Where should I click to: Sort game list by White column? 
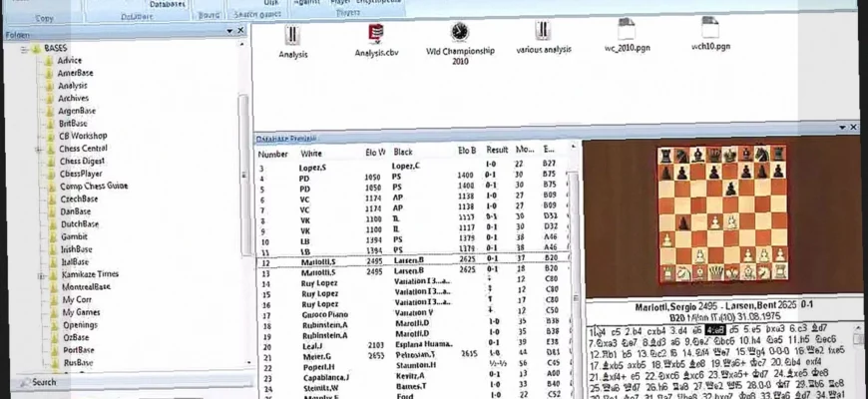(x=311, y=154)
